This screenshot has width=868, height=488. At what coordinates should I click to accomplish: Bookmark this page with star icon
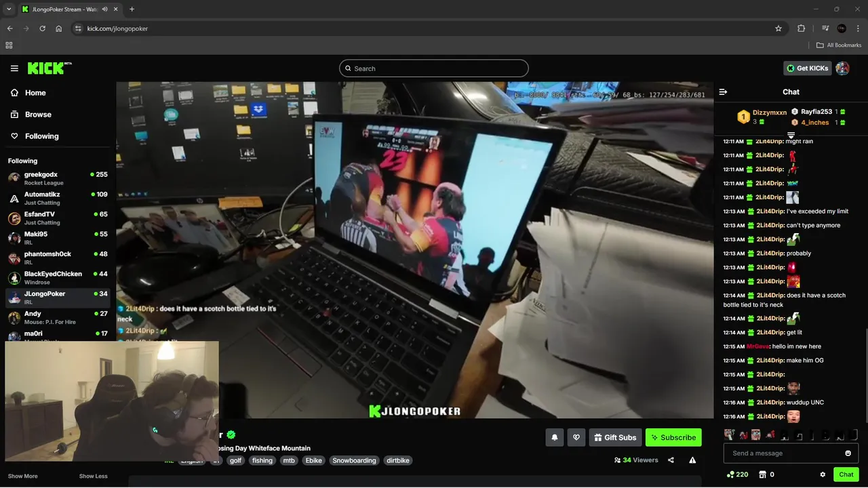(x=778, y=28)
